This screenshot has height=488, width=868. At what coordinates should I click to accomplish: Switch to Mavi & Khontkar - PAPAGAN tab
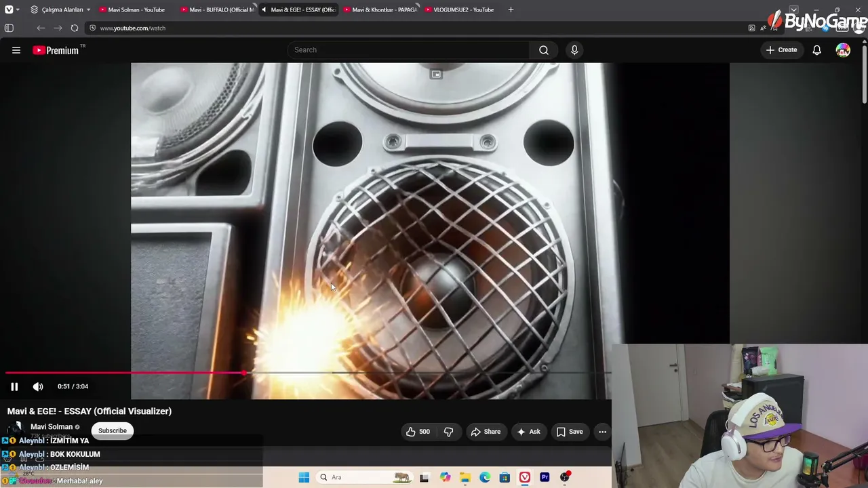[x=380, y=9]
